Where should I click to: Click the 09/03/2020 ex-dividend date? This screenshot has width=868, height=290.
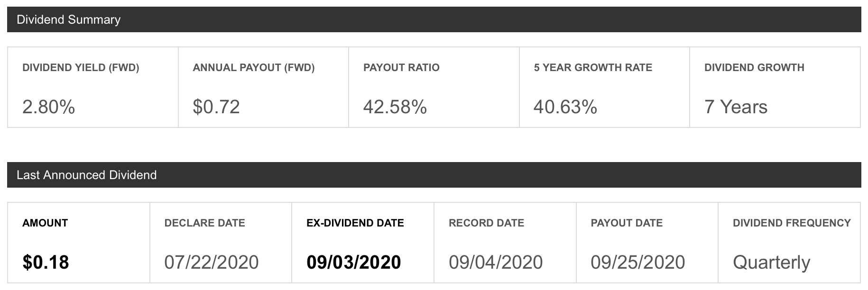[354, 263]
